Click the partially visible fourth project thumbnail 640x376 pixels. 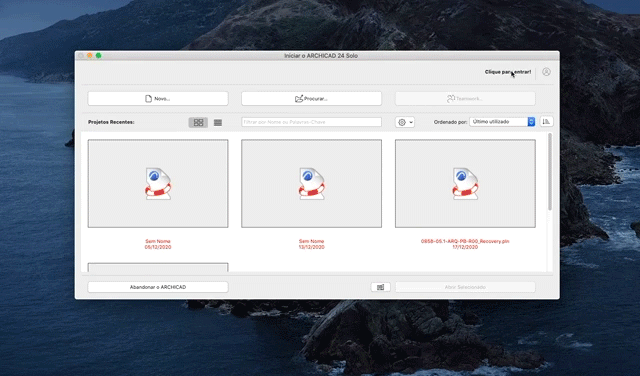point(158,267)
